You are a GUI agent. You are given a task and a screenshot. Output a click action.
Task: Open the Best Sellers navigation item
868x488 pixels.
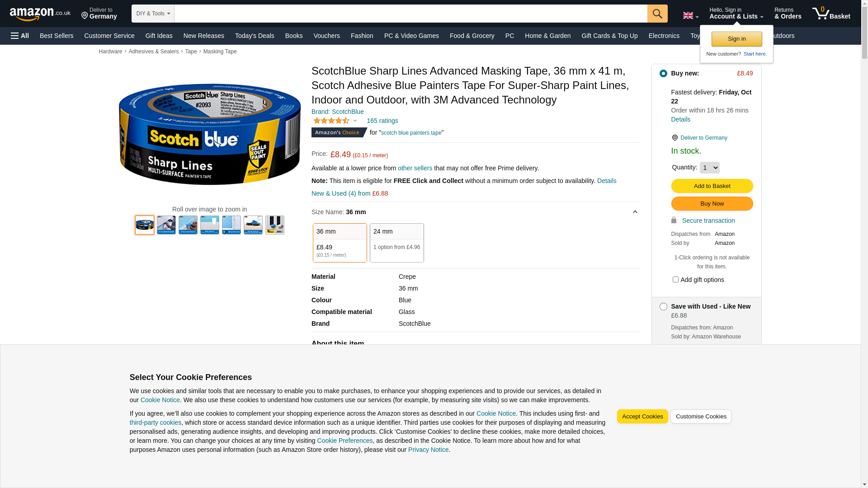pyautogui.click(x=57, y=36)
